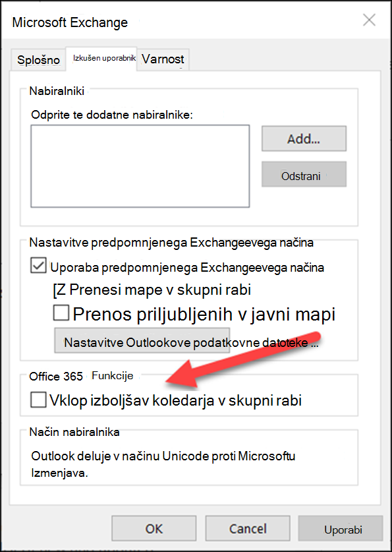Click inside the additional mailboxes list box
The height and width of the screenshot is (552, 392).
(x=140, y=166)
